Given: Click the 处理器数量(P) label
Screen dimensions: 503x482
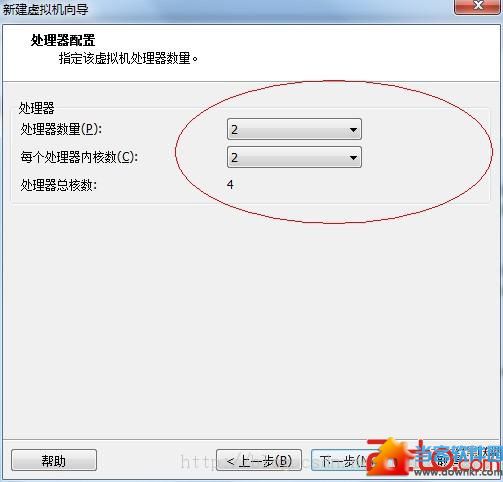Looking at the screenshot, I should point(61,129).
